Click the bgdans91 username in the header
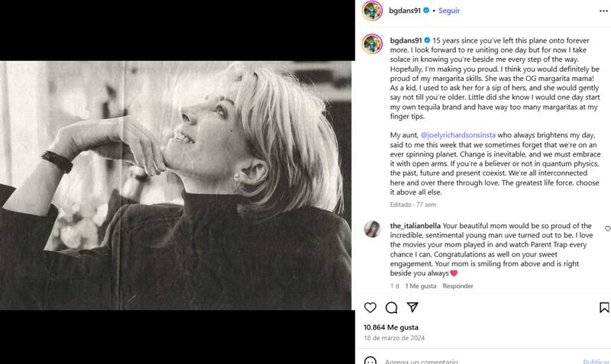The width and height of the screenshot is (611, 364). coord(405,11)
